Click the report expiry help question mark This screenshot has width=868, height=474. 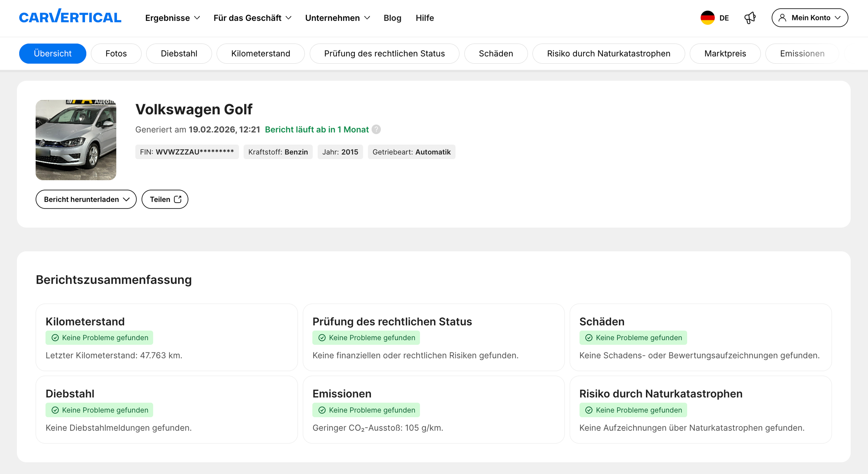(376, 129)
